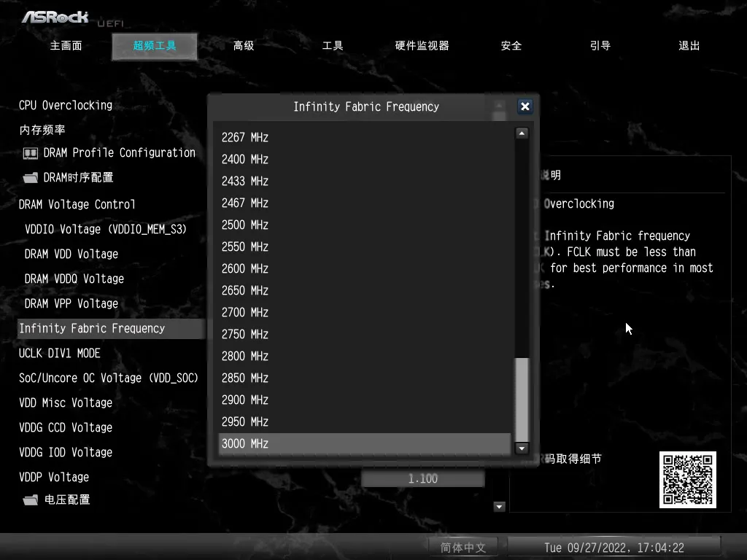747x560 pixels.
Task: Select the 2900 MHz option
Action: tap(365, 400)
